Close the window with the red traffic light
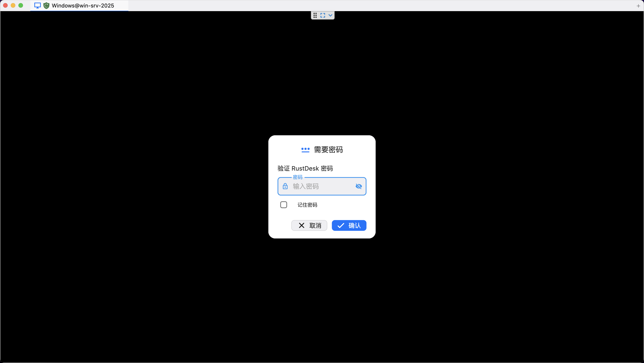Screen dimensions: 644x363 (5, 5)
